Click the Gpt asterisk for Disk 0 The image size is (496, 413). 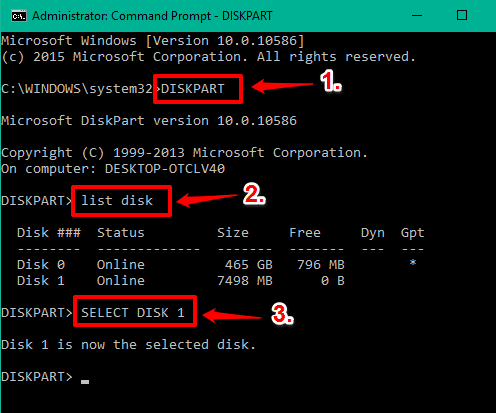pyautogui.click(x=413, y=263)
